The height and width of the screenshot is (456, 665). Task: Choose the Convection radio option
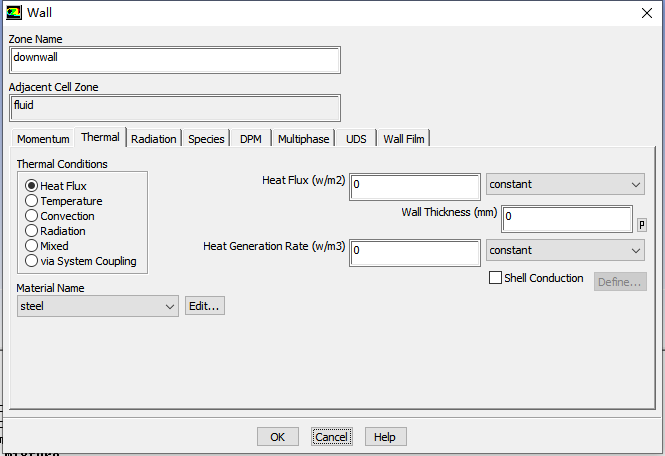pyautogui.click(x=32, y=216)
